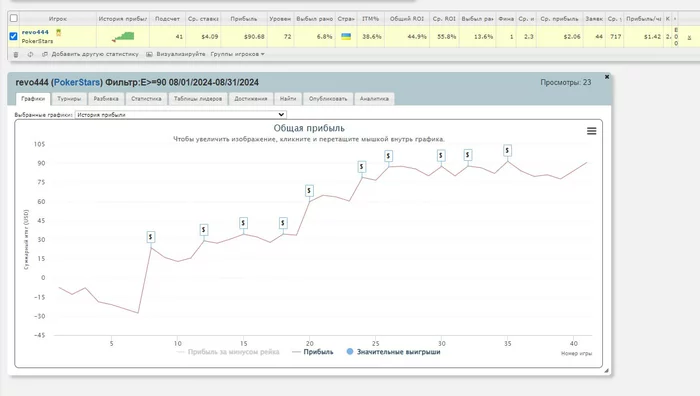Click the 'Просмотры: 23' text
The image size is (700, 396).
coord(566,83)
